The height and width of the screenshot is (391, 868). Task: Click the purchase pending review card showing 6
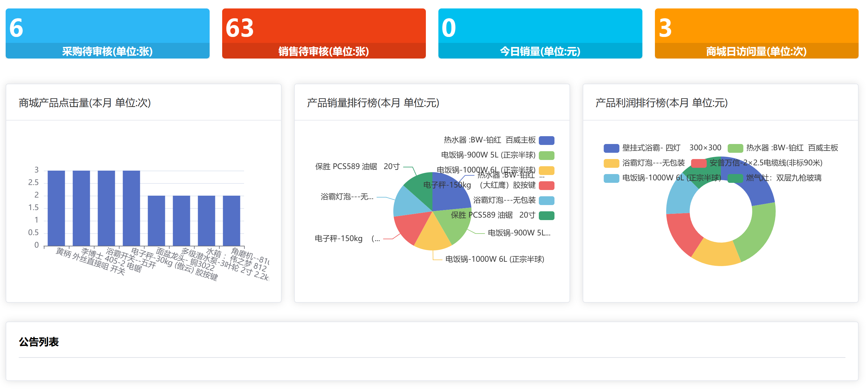pyautogui.click(x=107, y=33)
